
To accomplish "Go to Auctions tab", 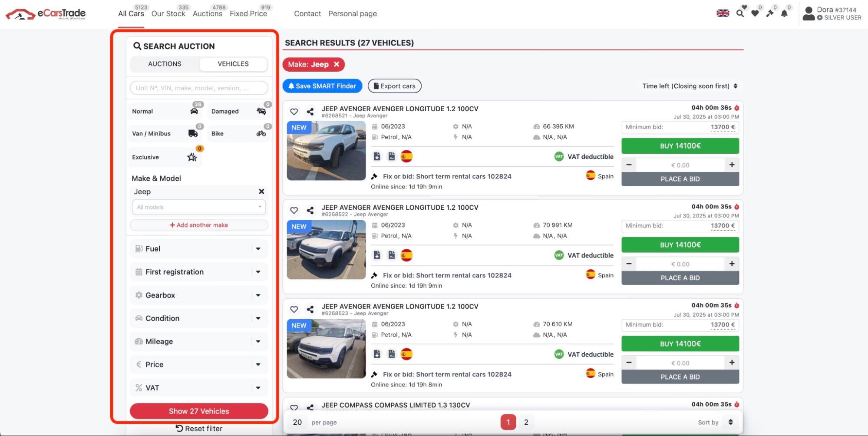I will click(x=208, y=13).
